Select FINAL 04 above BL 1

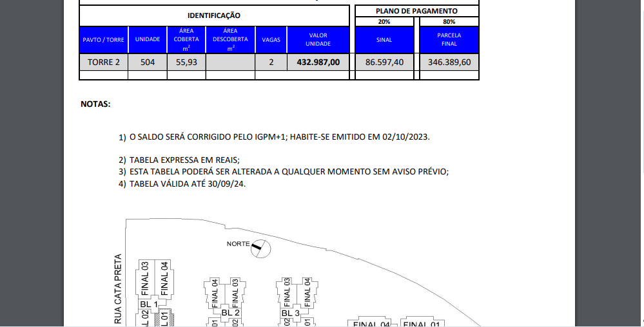pyautogui.click(x=164, y=278)
